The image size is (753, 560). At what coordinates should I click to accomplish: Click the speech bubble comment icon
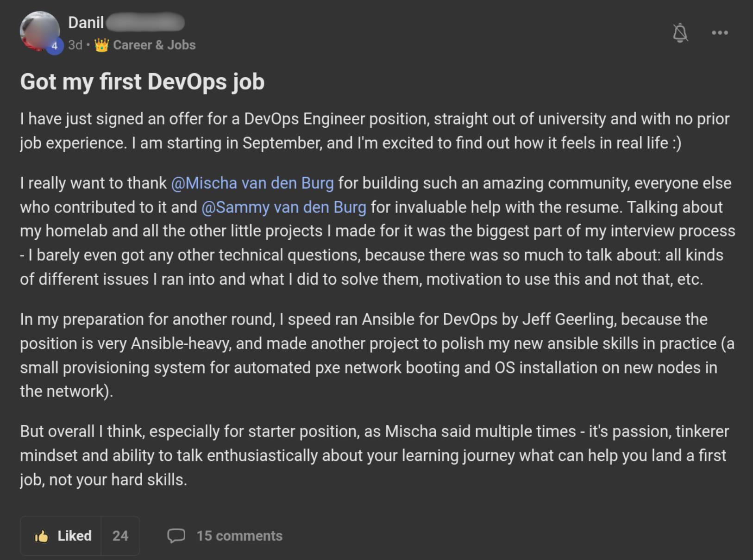176,535
